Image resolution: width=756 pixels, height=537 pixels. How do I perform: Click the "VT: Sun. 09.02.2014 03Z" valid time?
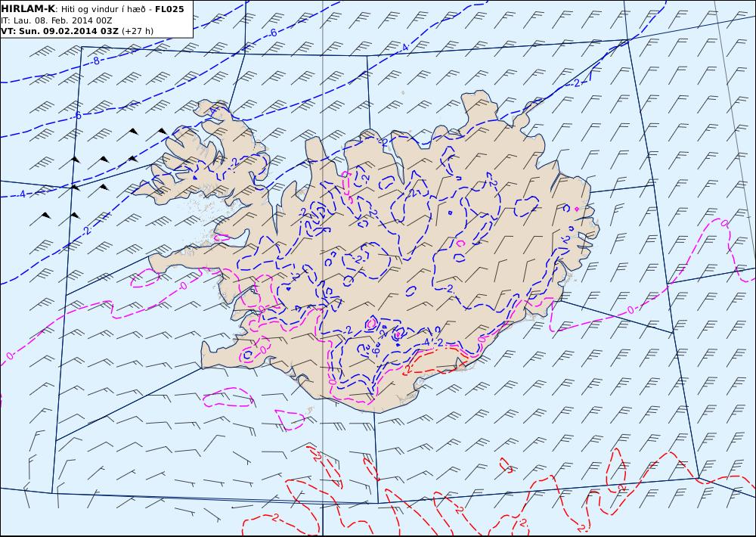[x=60, y=31]
